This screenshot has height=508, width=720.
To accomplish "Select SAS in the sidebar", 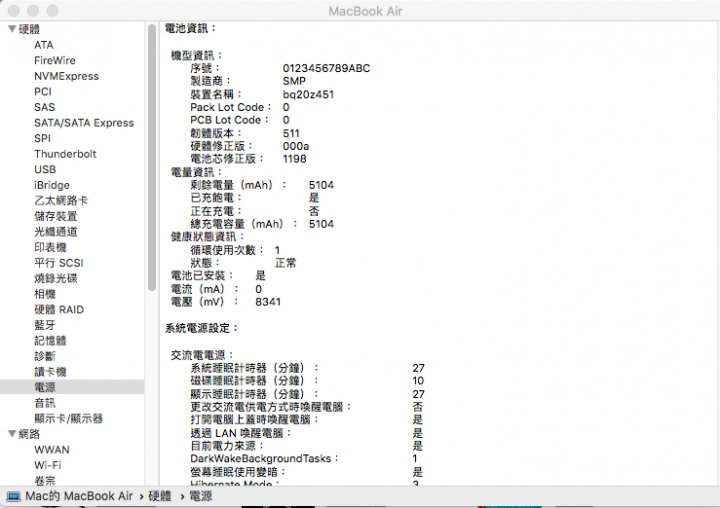I will point(45,107).
